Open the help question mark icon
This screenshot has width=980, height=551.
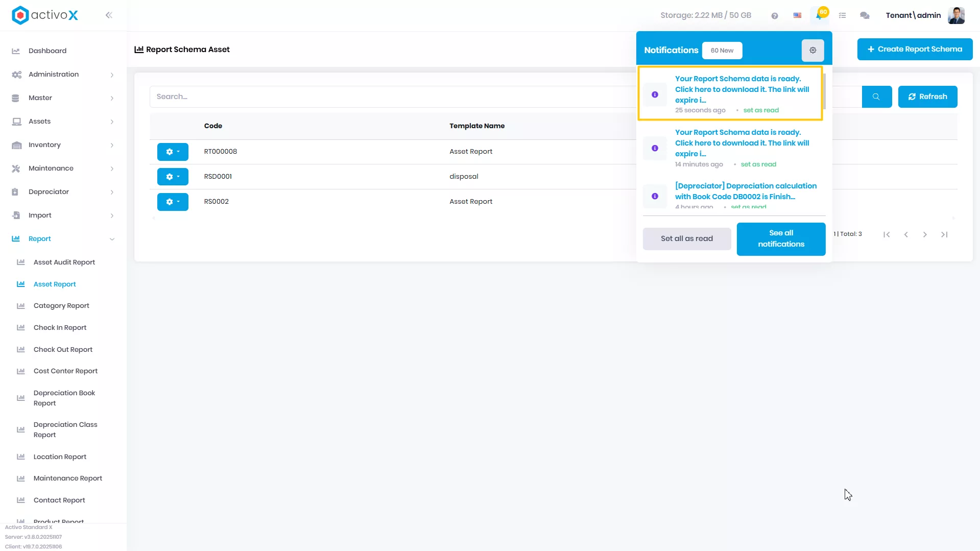(775, 16)
